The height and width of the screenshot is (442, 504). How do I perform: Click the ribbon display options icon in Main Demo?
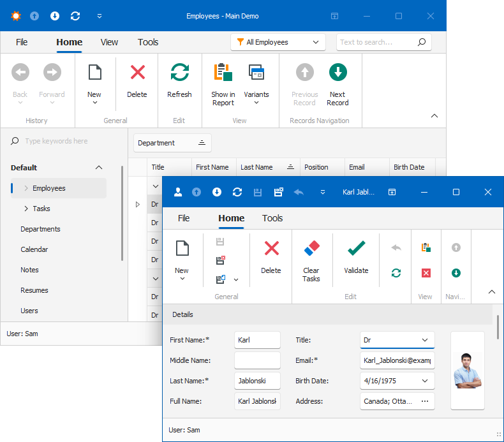point(334,16)
